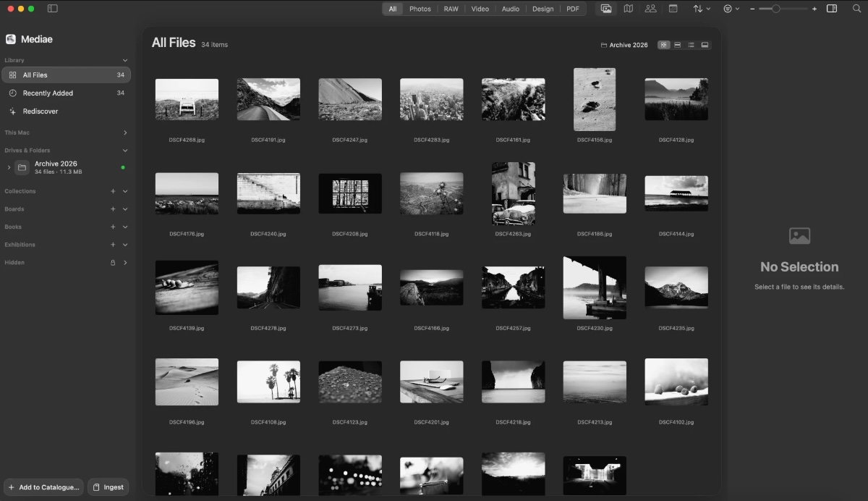Select thumbnail DSCF4156.jpg
This screenshot has width=868, height=501.
pyautogui.click(x=595, y=99)
